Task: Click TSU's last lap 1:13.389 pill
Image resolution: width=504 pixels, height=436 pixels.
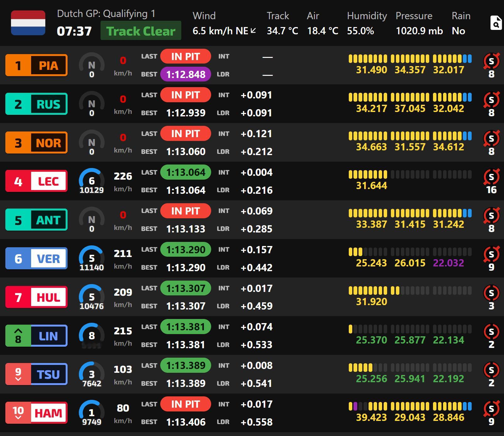Action: point(186,366)
